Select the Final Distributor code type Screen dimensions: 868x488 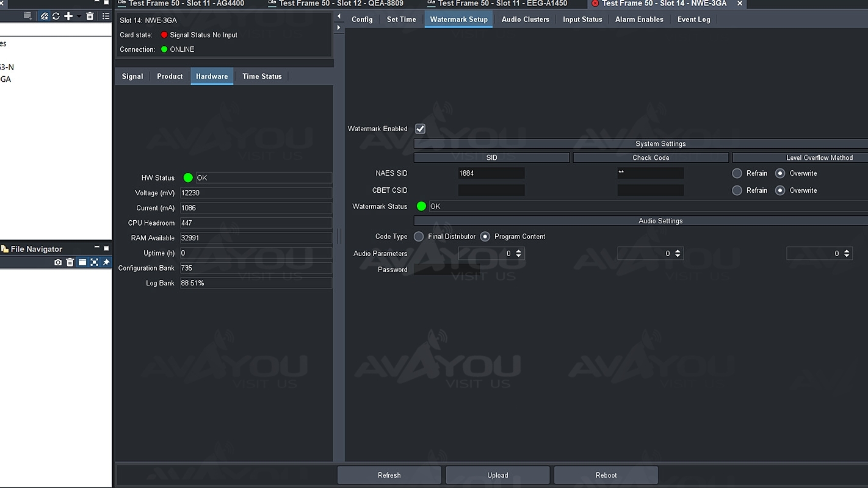[x=419, y=237]
